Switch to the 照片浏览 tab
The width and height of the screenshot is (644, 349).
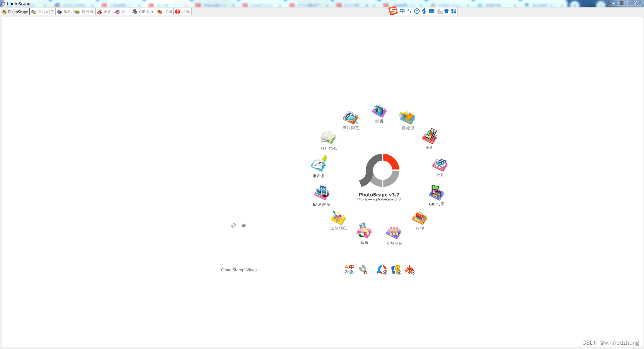[x=43, y=12]
